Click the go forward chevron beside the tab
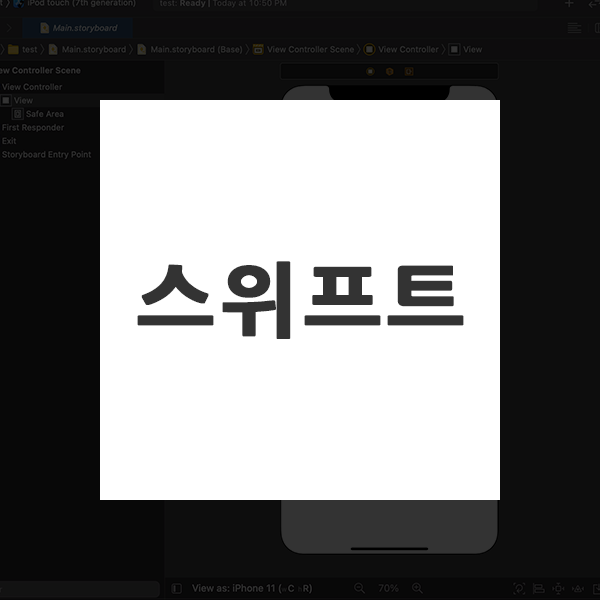 point(8,28)
